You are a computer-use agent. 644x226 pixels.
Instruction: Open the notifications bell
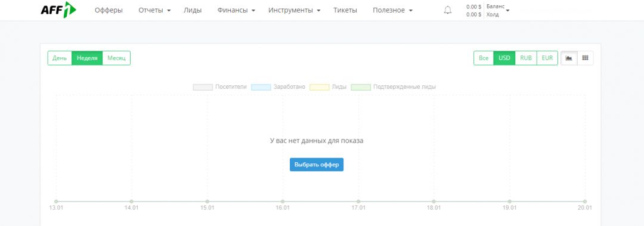[448, 10]
